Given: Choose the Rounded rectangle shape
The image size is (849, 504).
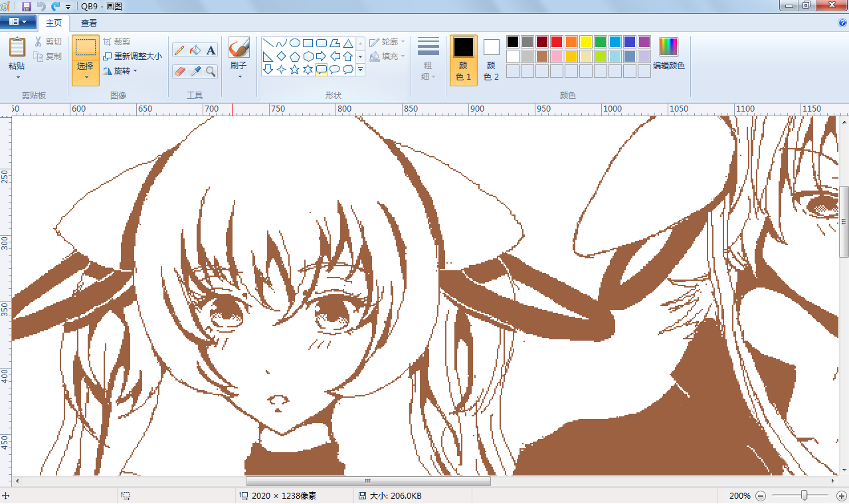Looking at the screenshot, I should click(322, 43).
